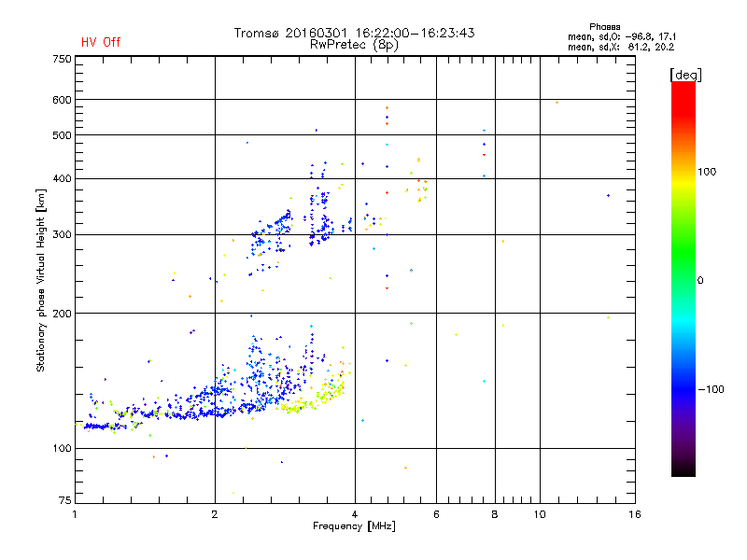Click the y-axis tick label "500"
Viewport: 747px width, 560px height.
[x=63, y=135]
